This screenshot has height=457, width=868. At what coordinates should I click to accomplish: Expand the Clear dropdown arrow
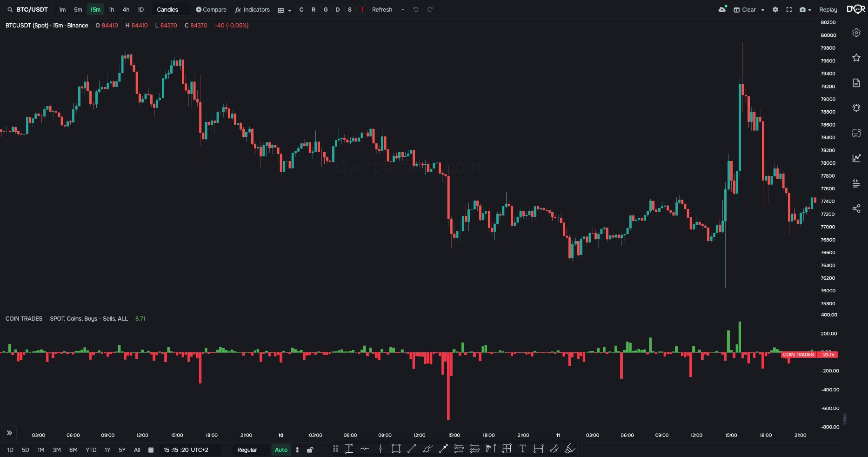coord(763,10)
